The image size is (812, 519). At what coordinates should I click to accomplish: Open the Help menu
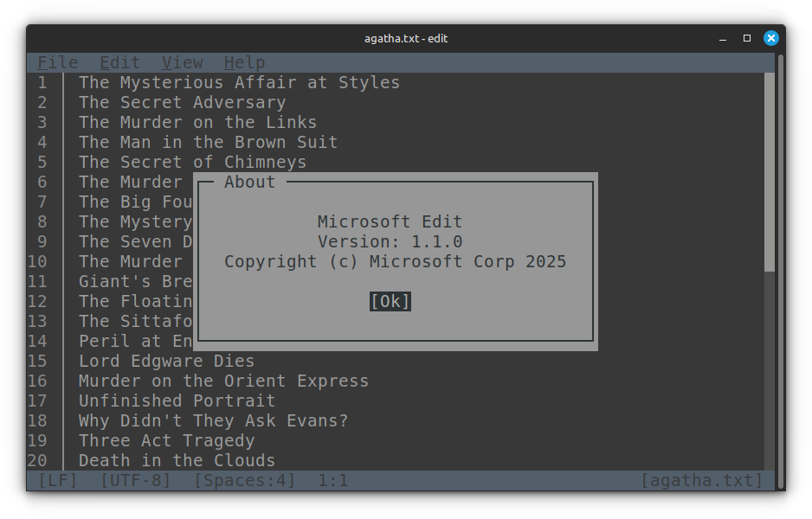244,62
